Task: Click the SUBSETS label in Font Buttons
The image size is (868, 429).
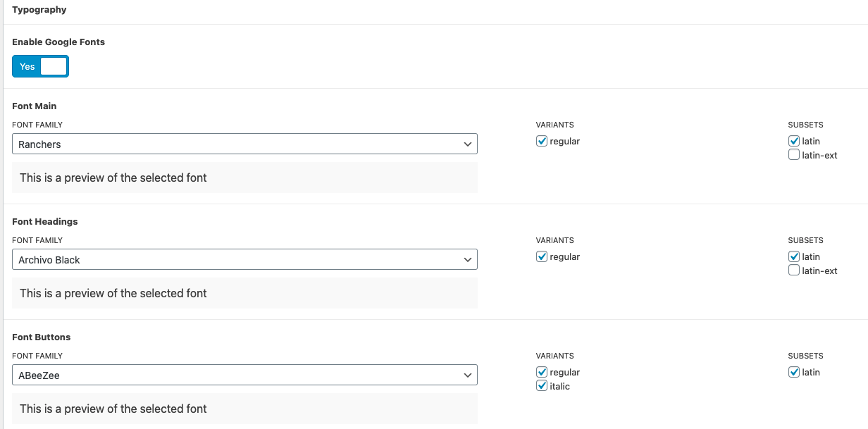Action: click(x=806, y=356)
